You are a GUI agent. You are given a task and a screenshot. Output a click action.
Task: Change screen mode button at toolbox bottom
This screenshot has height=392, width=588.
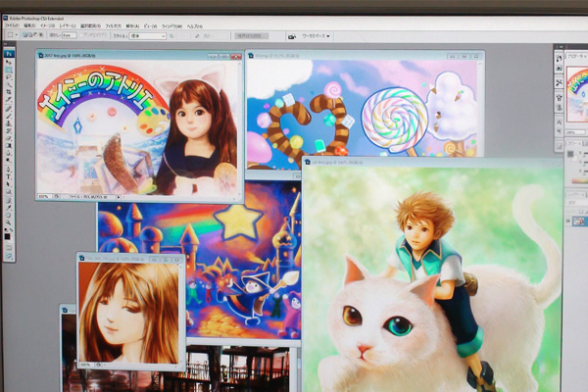tap(9, 257)
